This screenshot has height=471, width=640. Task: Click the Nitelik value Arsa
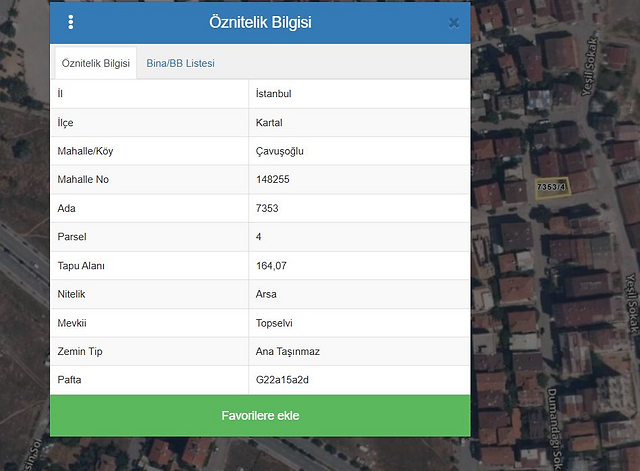(266, 294)
